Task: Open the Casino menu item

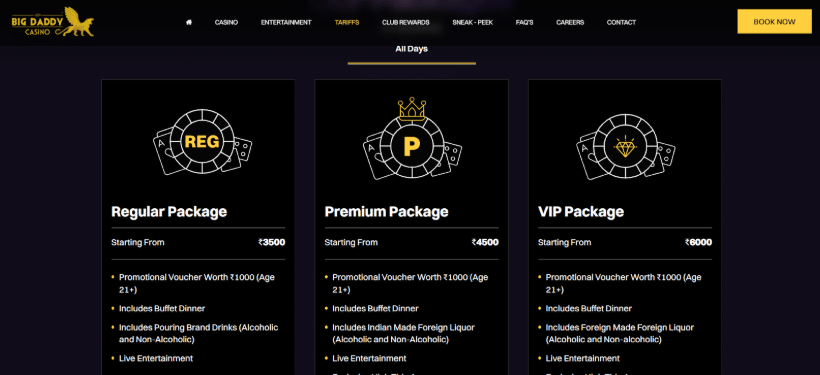Action: [226, 22]
